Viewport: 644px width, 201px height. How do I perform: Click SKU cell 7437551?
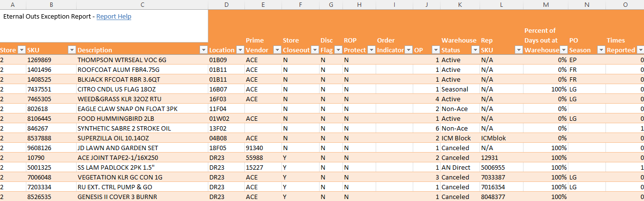click(x=39, y=89)
